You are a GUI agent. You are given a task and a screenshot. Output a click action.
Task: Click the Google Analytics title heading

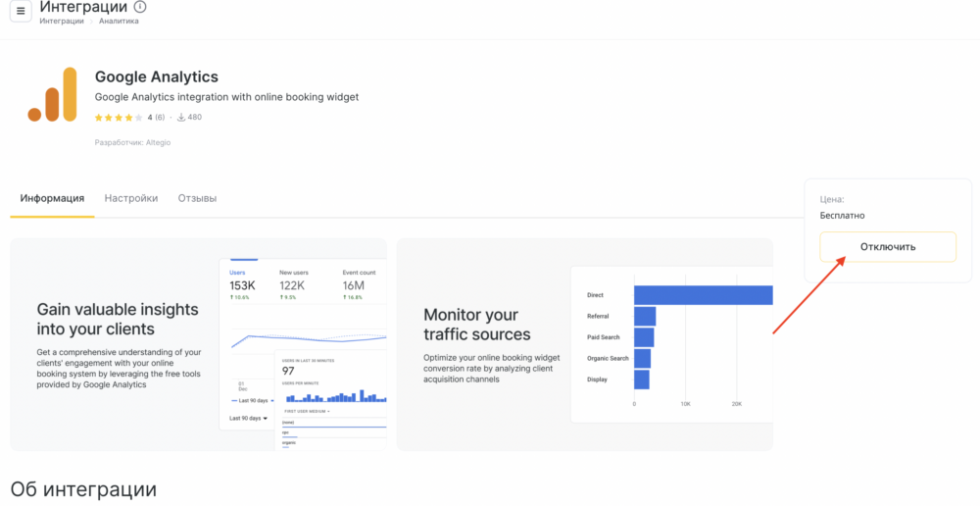pyautogui.click(x=157, y=76)
